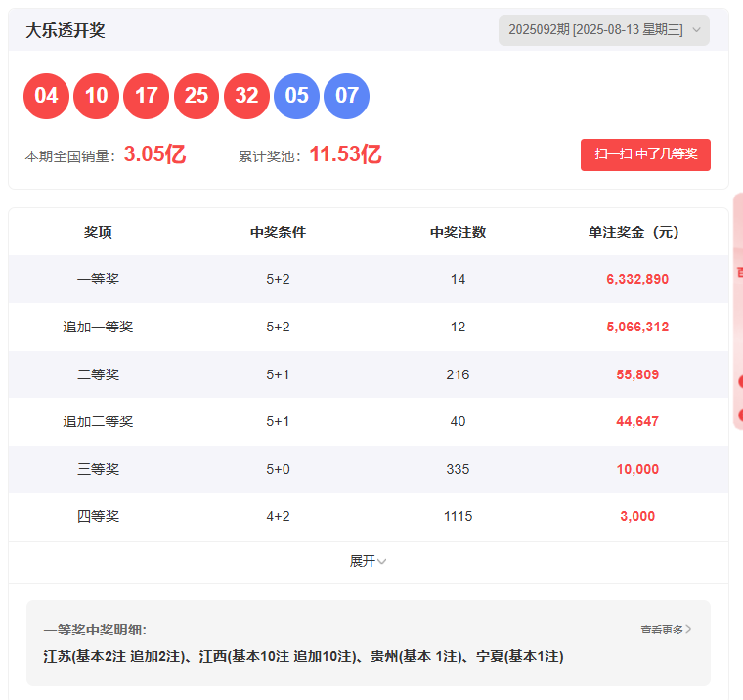Image resolution: width=743 pixels, height=700 pixels.
Task: Click the 奖项 column header
Action: 98,232
